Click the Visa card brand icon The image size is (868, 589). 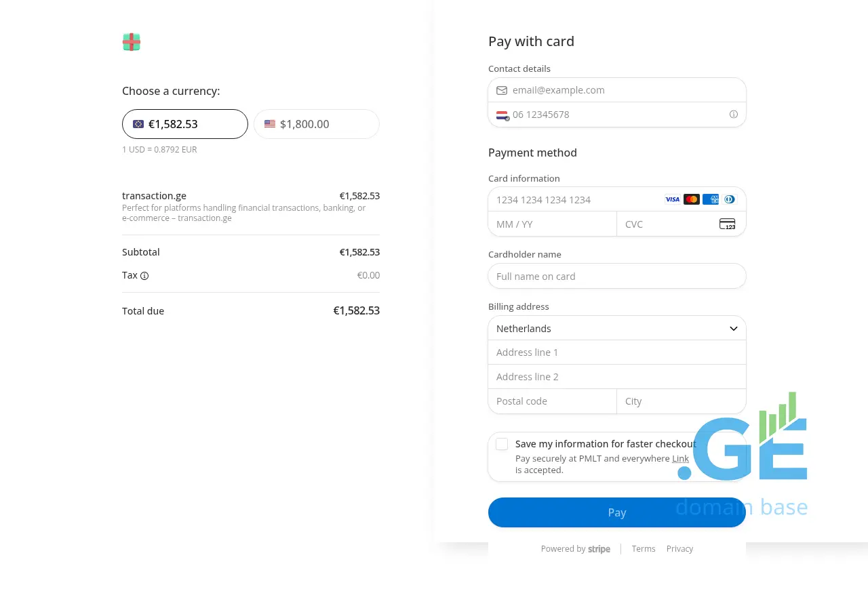[672, 199]
